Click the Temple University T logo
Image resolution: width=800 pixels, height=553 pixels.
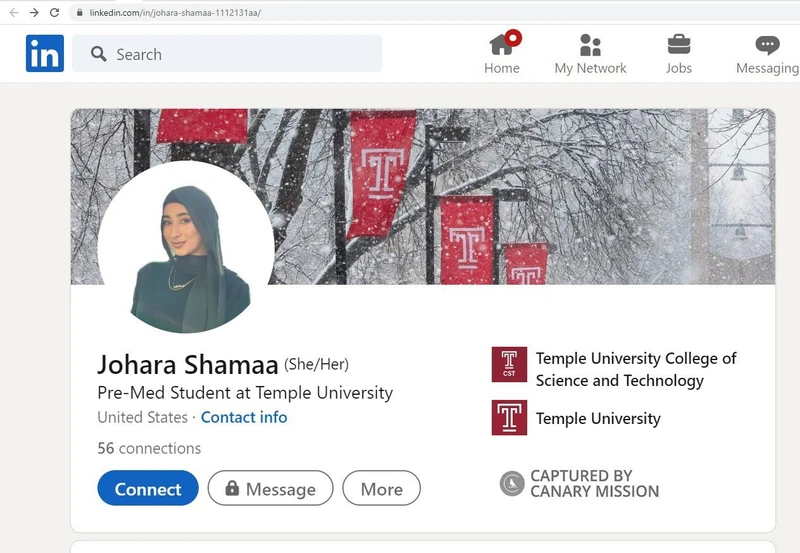[509, 417]
